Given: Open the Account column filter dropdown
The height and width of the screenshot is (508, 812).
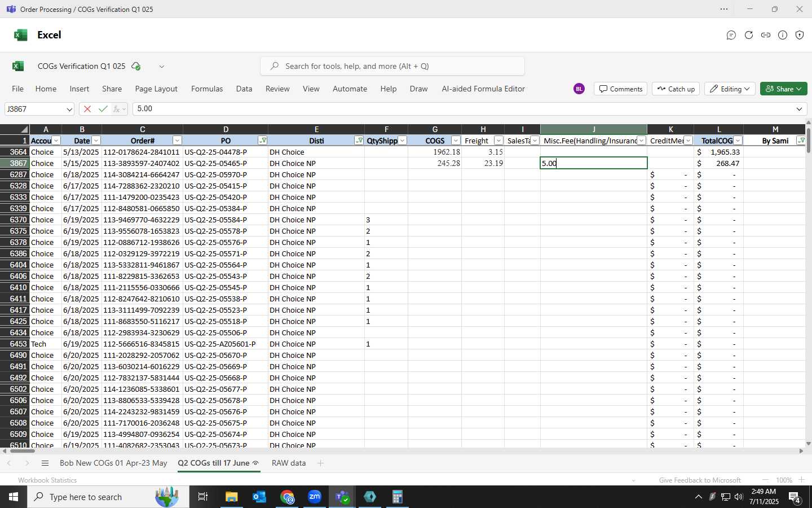Looking at the screenshot, I should (56, 141).
